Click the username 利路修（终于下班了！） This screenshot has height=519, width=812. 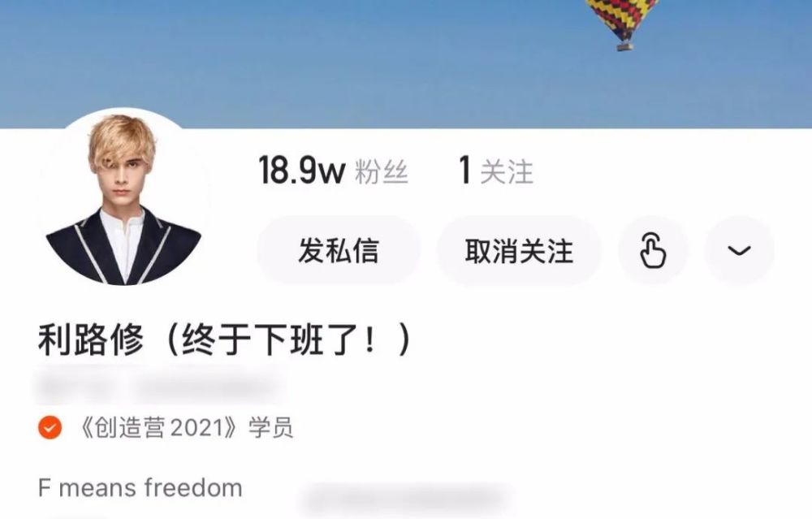(x=225, y=340)
